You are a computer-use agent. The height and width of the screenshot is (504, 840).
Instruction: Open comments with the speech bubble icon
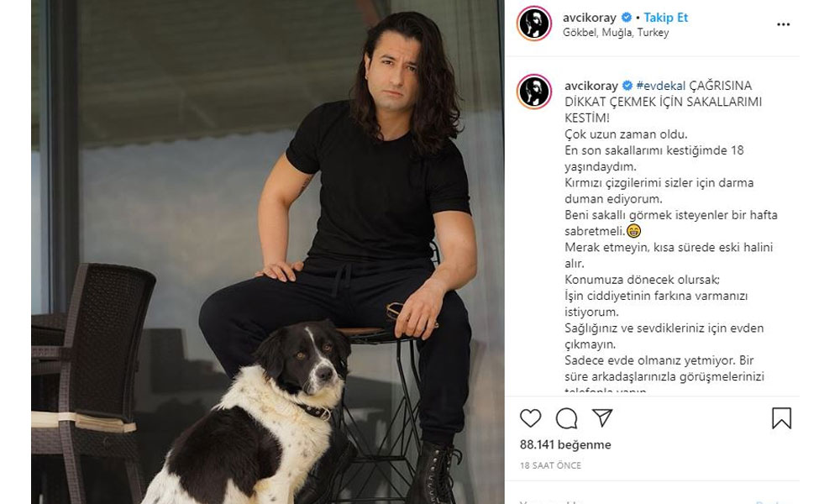[566, 418]
